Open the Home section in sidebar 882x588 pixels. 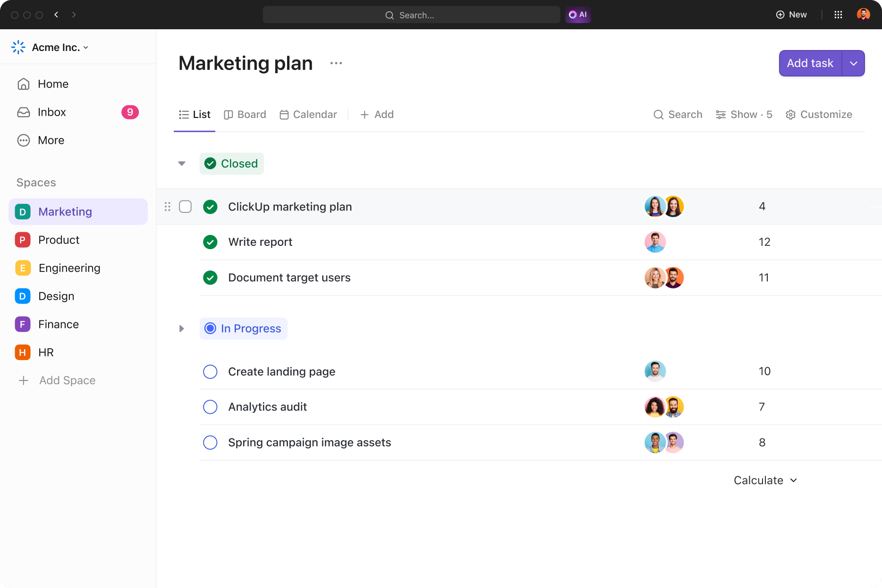click(52, 84)
